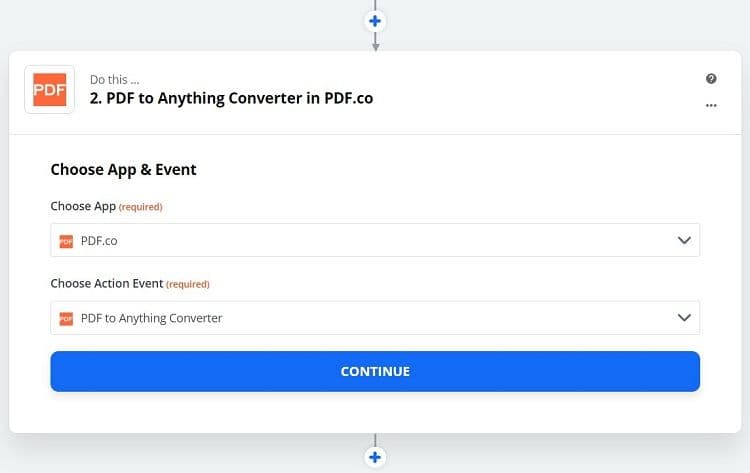Select the PDF to Anything Converter event text
Image resolution: width=750 pixels, height=473 pixels.
point(151,318)
